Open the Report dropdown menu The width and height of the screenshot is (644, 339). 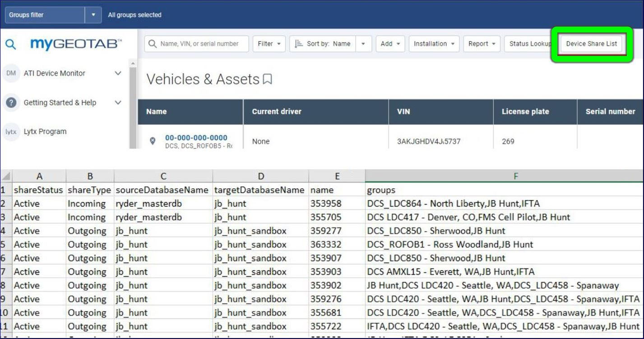click(482, 44)
